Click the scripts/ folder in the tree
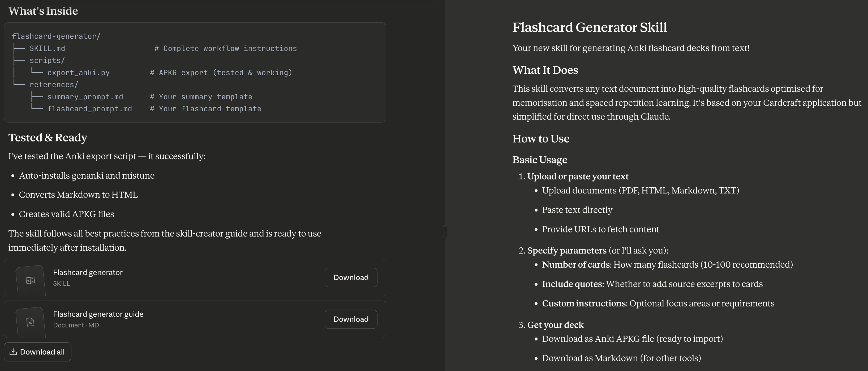The image size is (868, 371). pos(47,61)
